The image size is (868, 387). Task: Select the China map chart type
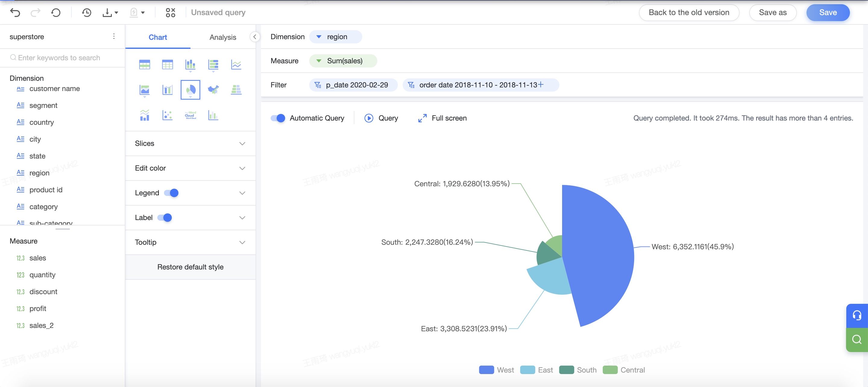point(213,90)
